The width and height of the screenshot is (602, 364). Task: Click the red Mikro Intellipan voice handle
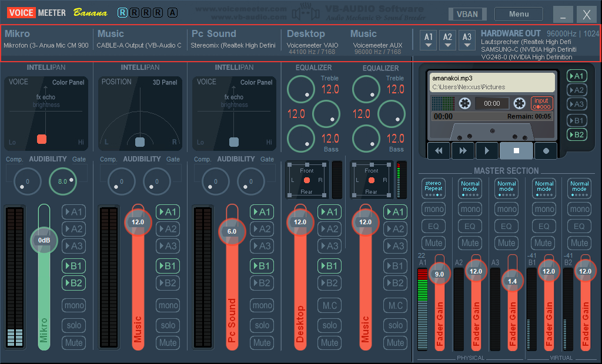[x=42, y=139]
